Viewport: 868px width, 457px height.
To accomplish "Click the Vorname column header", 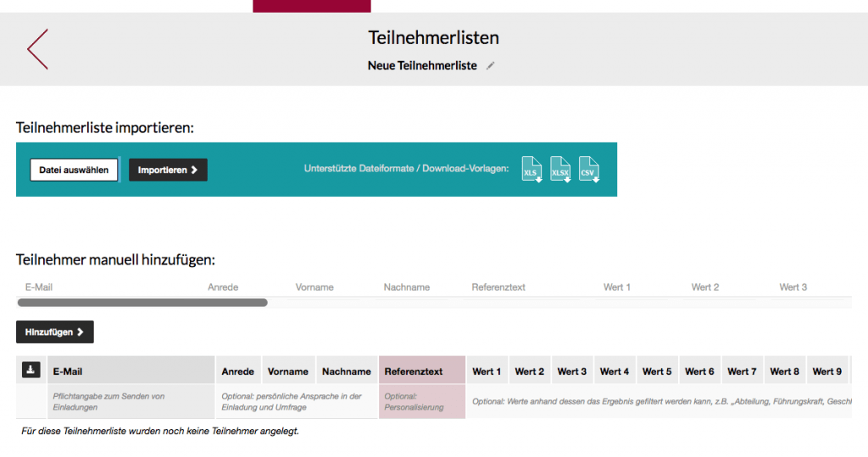I will 288,371.
